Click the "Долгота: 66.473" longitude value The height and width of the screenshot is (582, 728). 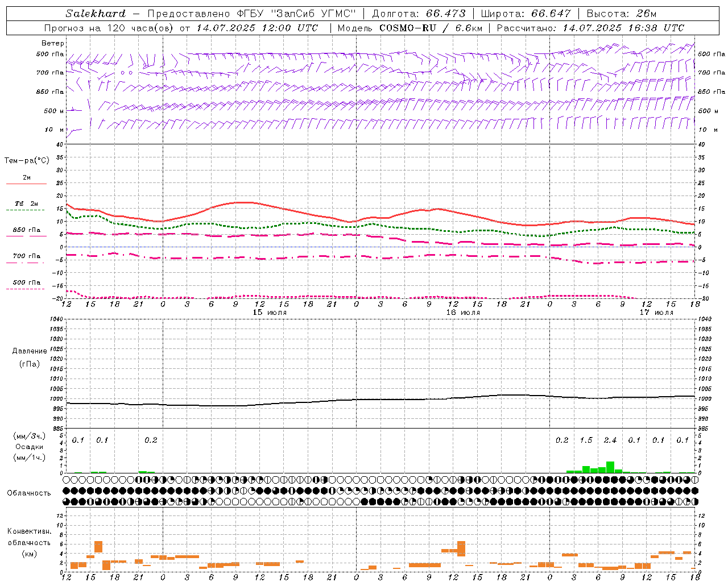(419, 14)
